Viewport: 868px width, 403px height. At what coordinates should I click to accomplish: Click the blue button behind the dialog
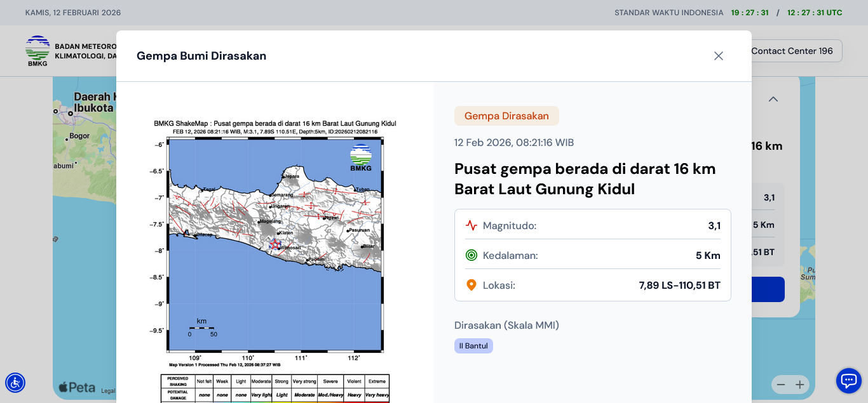tap(768, 289)
